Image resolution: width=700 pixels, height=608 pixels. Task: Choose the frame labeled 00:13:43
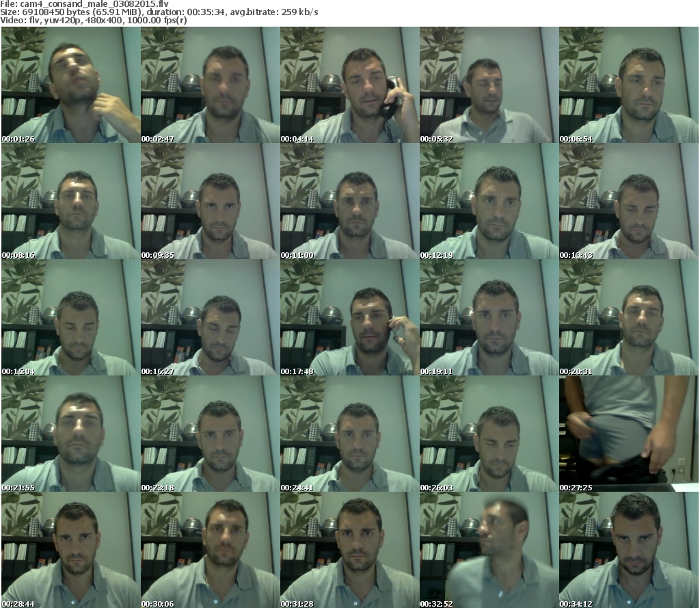629,202
